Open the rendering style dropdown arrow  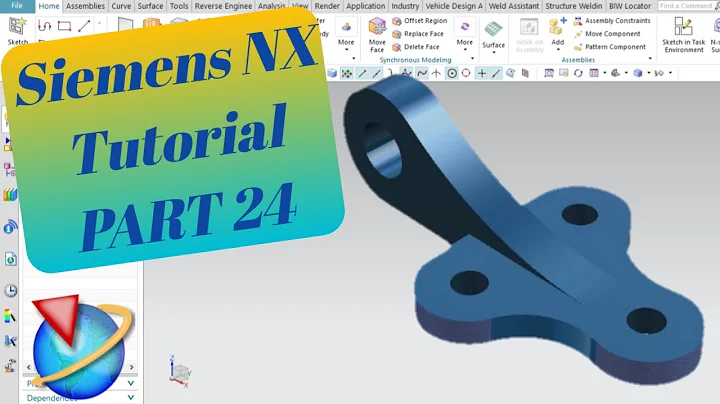[x=626, y=73]
